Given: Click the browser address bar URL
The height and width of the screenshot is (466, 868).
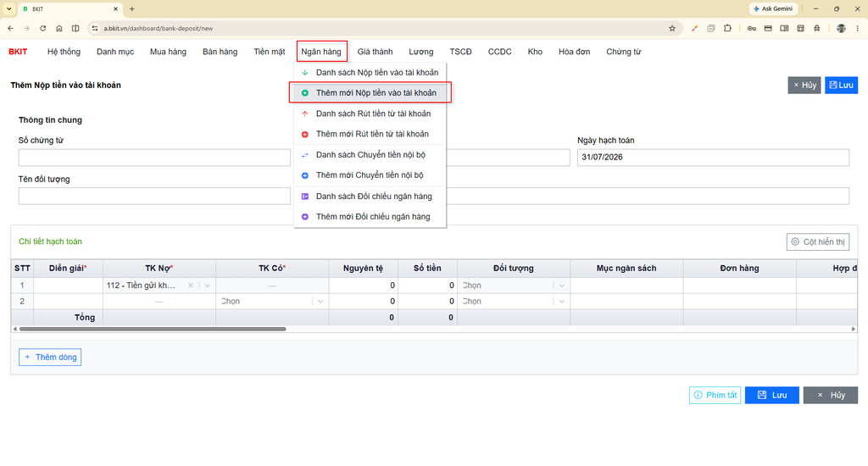Looking at the screenshot, I should pos(159,28).
